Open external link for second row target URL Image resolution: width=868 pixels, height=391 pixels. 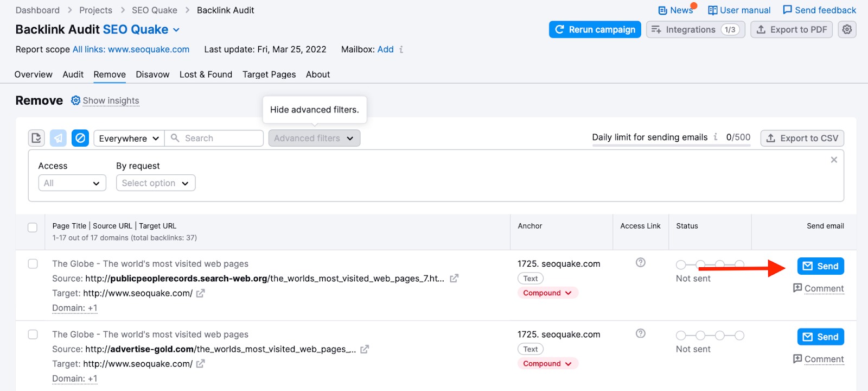(x=200, y=364)
